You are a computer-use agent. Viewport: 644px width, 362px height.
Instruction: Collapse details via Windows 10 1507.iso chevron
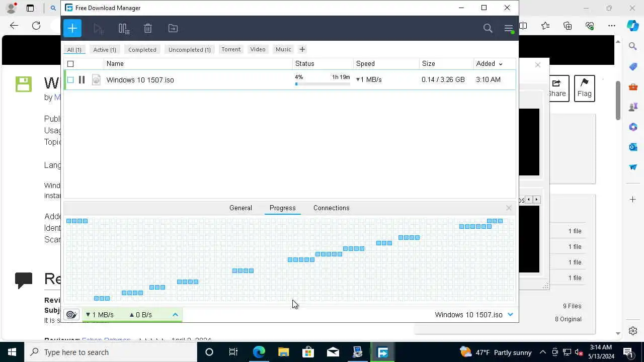pyautogui.click(x=510, y=315)
